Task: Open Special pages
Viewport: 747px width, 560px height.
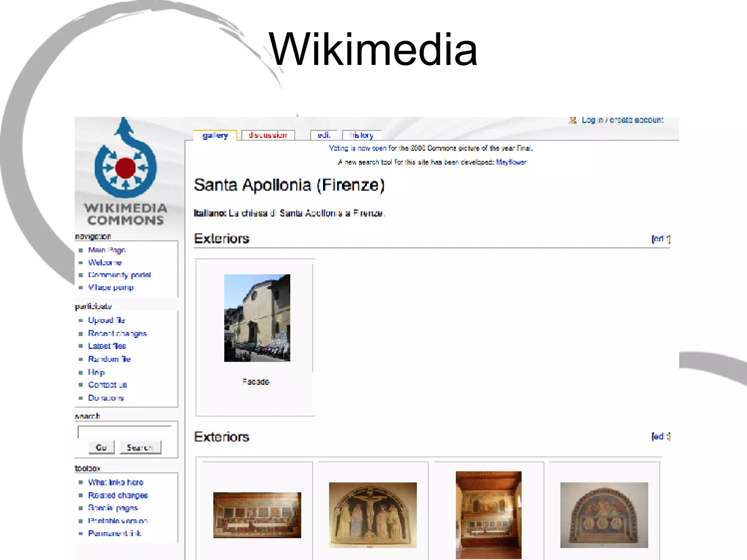Action: pos(113,508)
